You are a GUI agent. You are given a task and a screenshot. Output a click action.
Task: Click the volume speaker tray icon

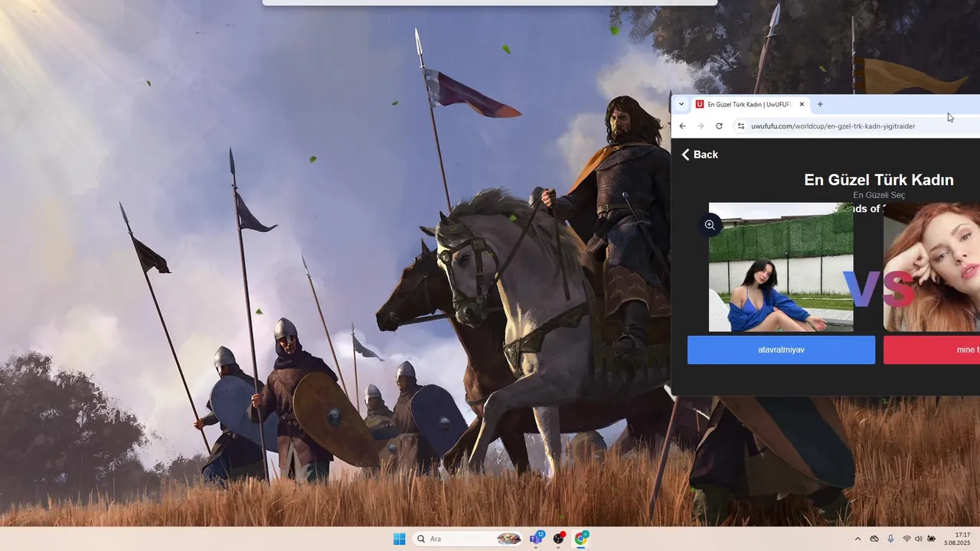coord(919,539)
